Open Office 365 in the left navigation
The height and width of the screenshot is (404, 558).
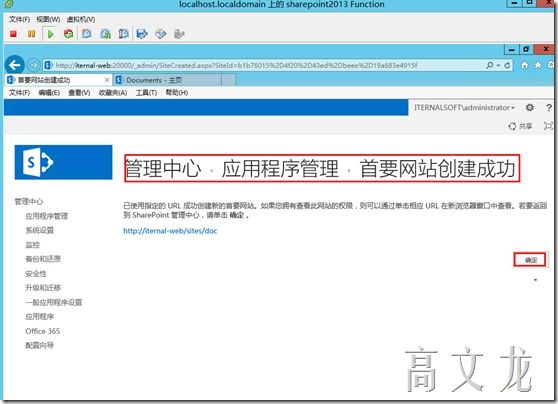pos(43,331)
